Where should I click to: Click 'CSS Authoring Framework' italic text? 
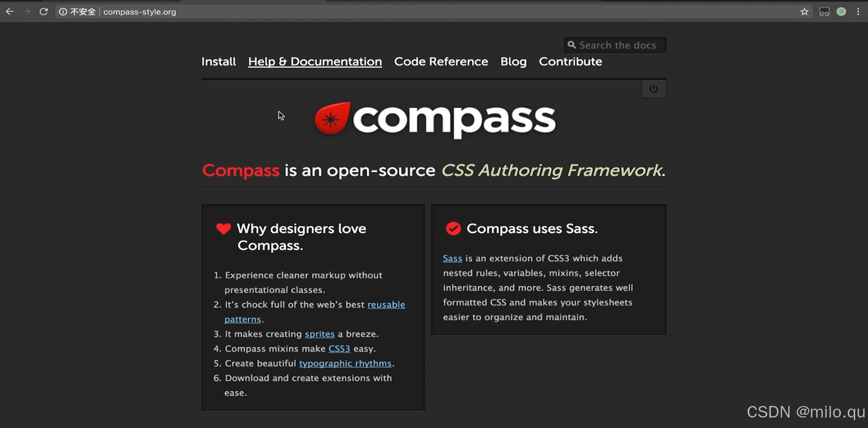click(x=552, y=170)
